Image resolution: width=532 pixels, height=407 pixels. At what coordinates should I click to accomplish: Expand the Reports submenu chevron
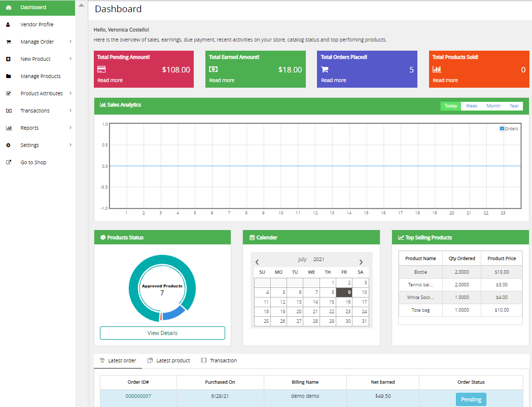coord(70,128)
